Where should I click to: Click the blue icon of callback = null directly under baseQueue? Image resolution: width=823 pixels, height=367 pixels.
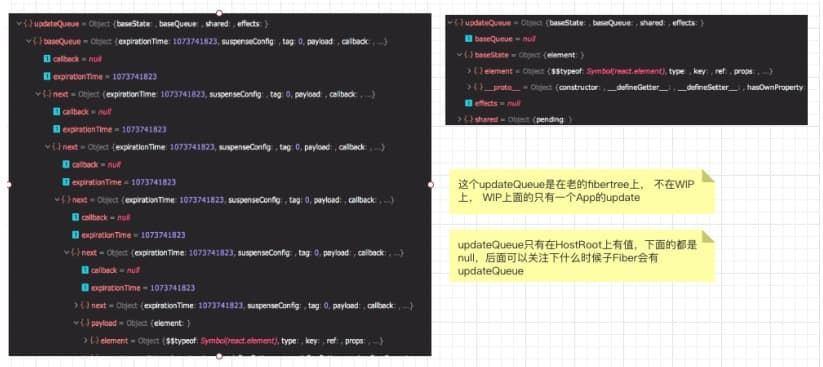coord(47,59)
